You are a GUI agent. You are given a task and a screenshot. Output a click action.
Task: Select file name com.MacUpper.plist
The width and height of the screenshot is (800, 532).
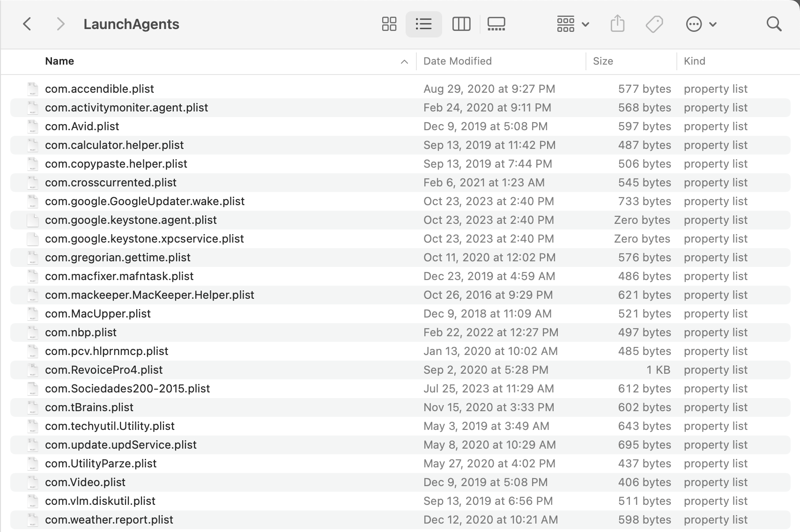pyautogui.click(x=98, y=314)
